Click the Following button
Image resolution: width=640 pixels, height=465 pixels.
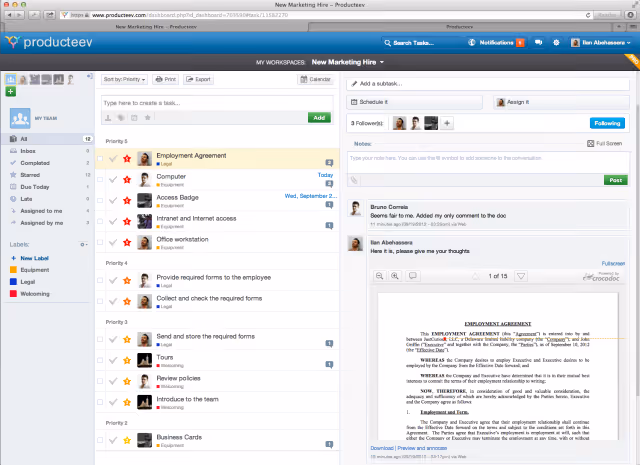[x=607, y=123]
